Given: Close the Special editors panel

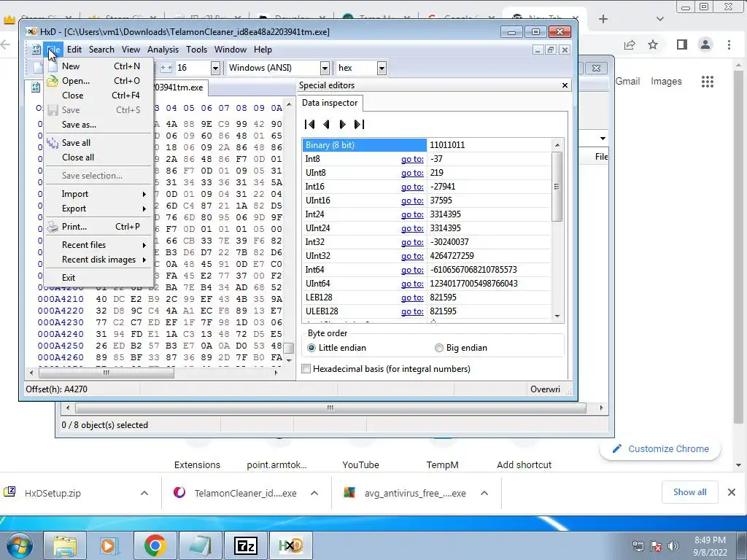Looking at the screenshot, I should point(565,85).
